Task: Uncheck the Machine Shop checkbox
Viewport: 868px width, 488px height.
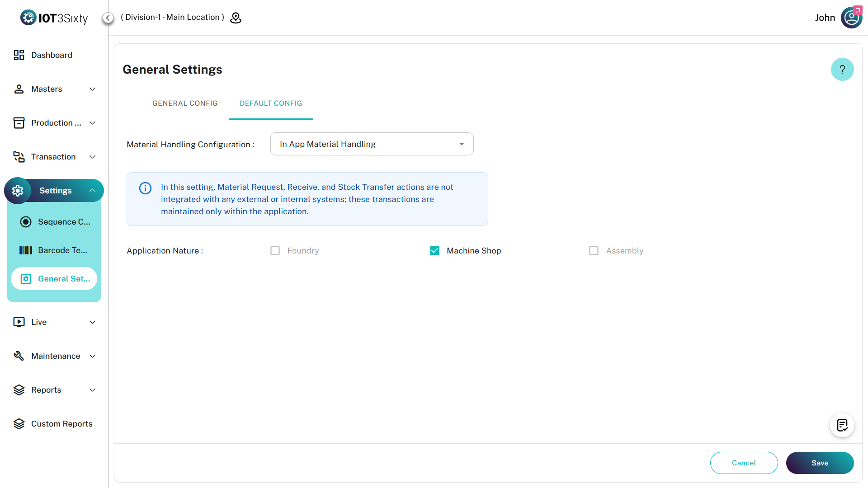Action: (434, 251)
